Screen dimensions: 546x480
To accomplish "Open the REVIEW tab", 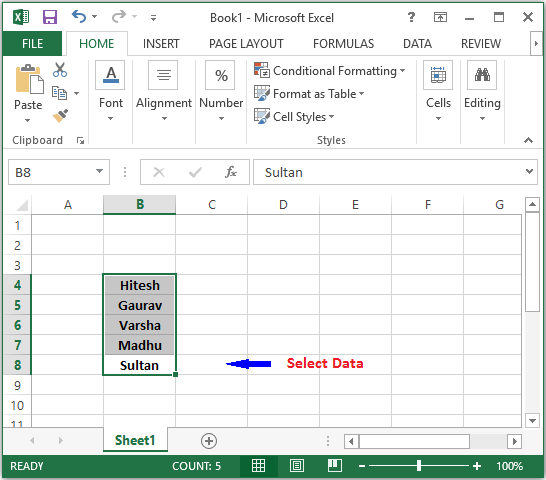I will tap(481, 44).
